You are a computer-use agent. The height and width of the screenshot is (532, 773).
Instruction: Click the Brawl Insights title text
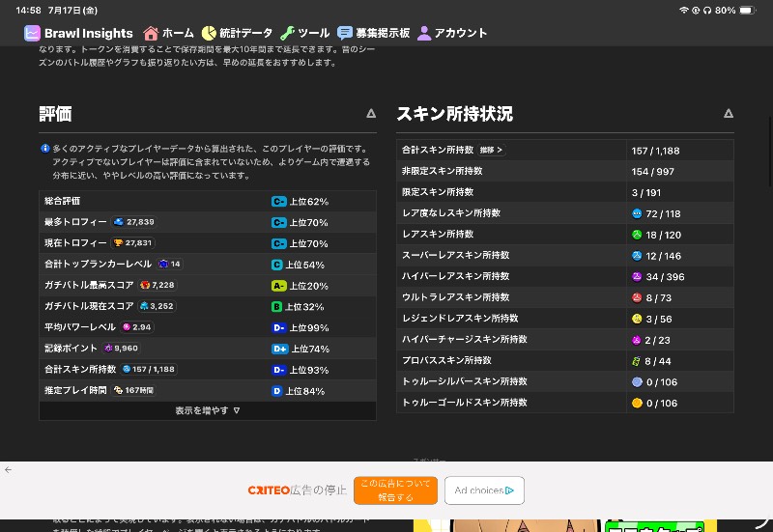(x=89, y=33)
